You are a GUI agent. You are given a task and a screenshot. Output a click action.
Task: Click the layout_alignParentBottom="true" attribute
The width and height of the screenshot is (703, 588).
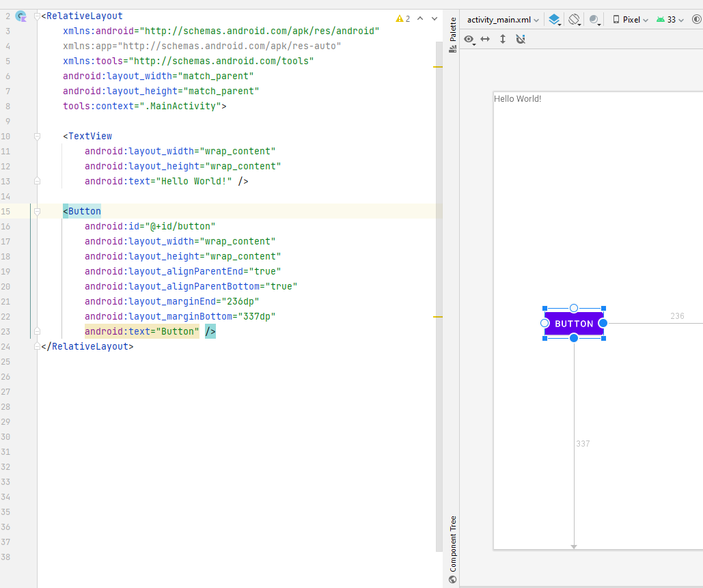coord(191,286)
